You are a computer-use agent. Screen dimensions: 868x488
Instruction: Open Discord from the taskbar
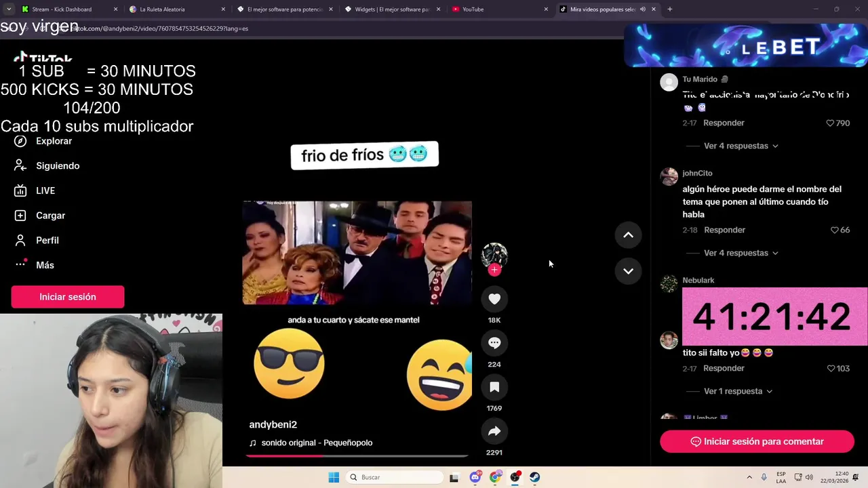pyautogui.click(x=475, y=477)
